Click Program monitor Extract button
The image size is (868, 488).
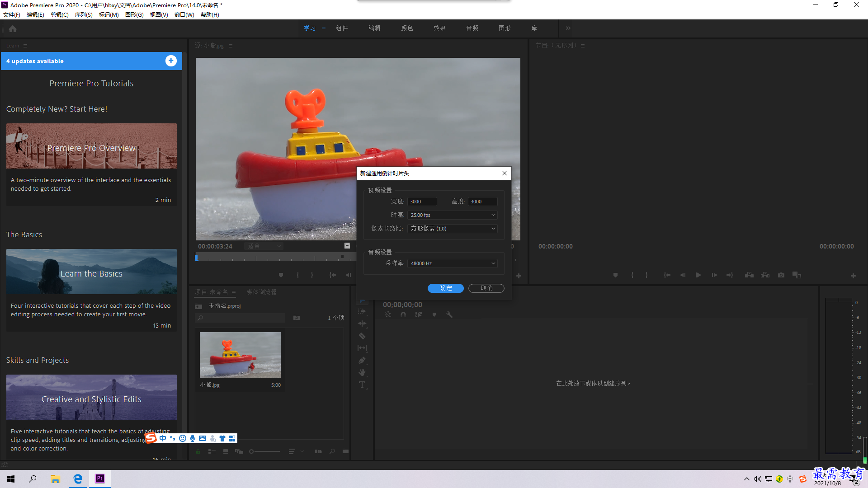click(x=765, y=275)
